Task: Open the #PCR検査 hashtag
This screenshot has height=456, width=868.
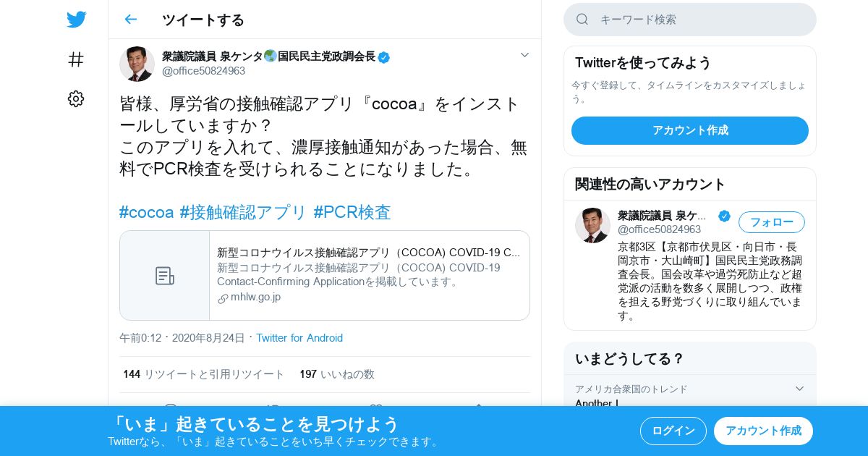Action: [352, 212]
